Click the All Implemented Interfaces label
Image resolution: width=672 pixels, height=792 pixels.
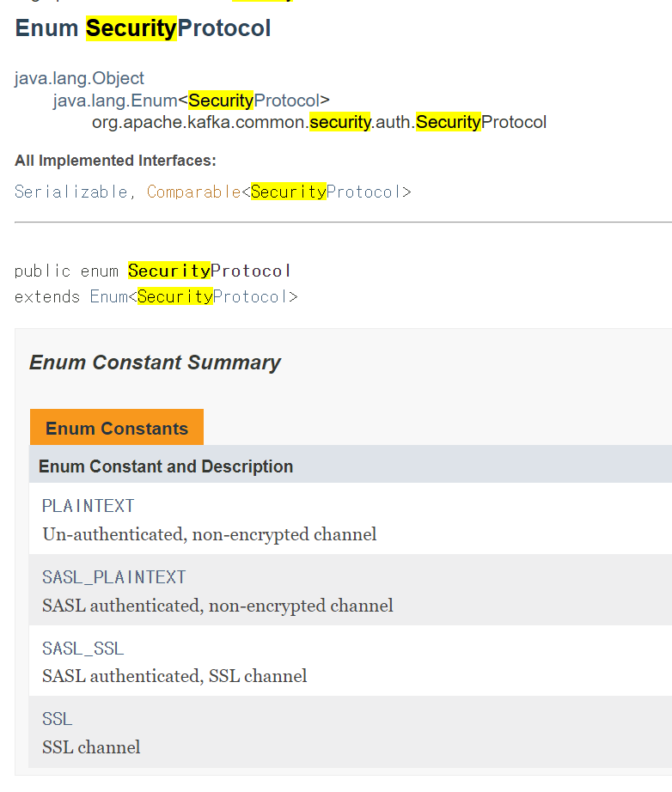coord(115,161)
